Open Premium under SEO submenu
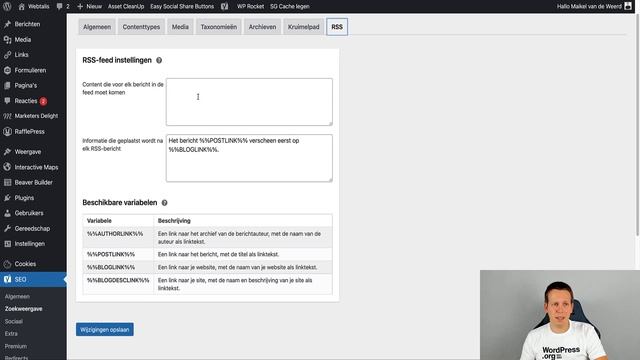The height and width of the screenshot is (360, 640). tap(16, 346)
